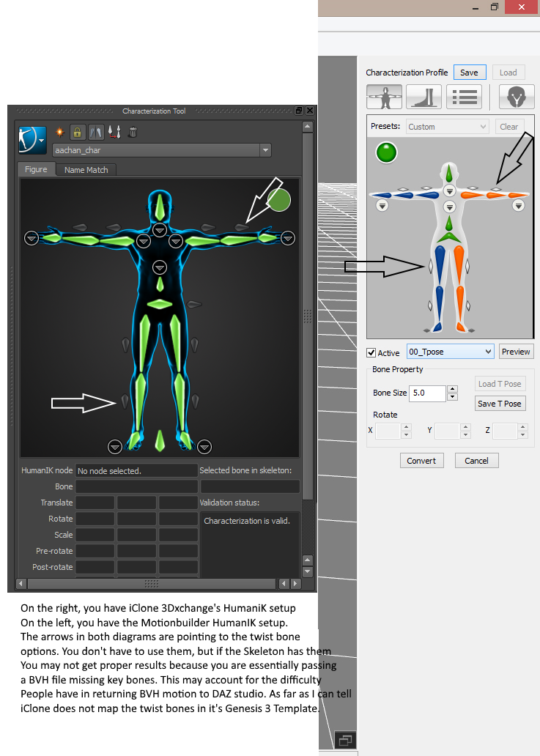Click Save T Pose button

(x=499, y=404)
